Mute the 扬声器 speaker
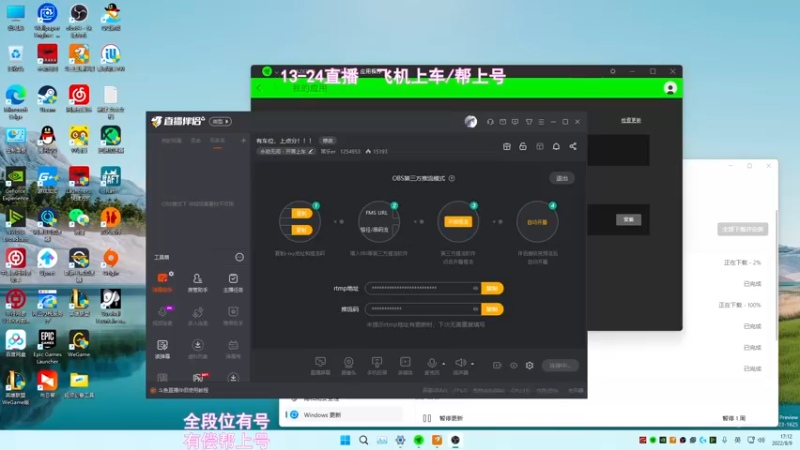Viewport: 800px width, 450px height. (460, 365)
